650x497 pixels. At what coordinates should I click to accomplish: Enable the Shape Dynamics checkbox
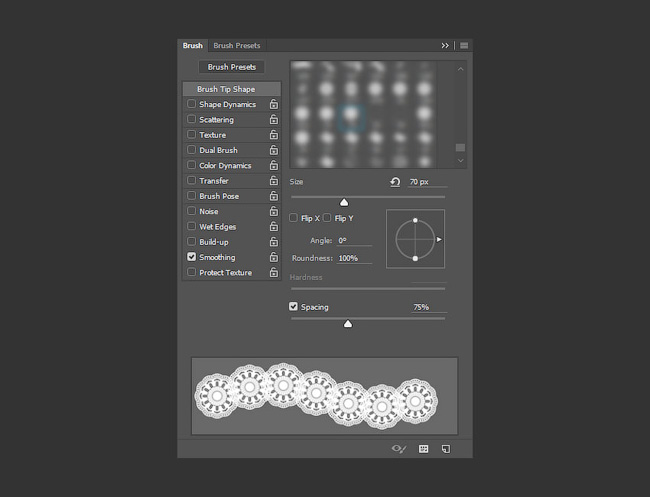click(x=191, y=104)
